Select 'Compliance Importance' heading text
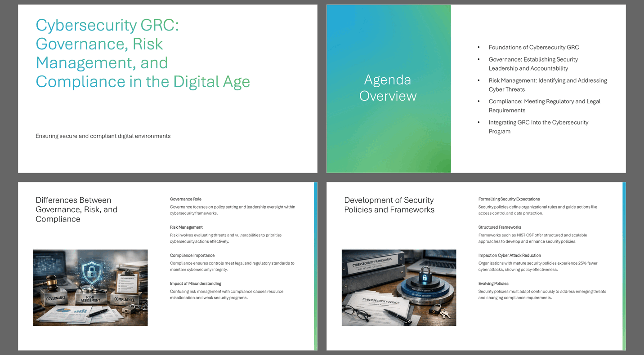This screenshot has height=355, width=644. tap(192, 255)
